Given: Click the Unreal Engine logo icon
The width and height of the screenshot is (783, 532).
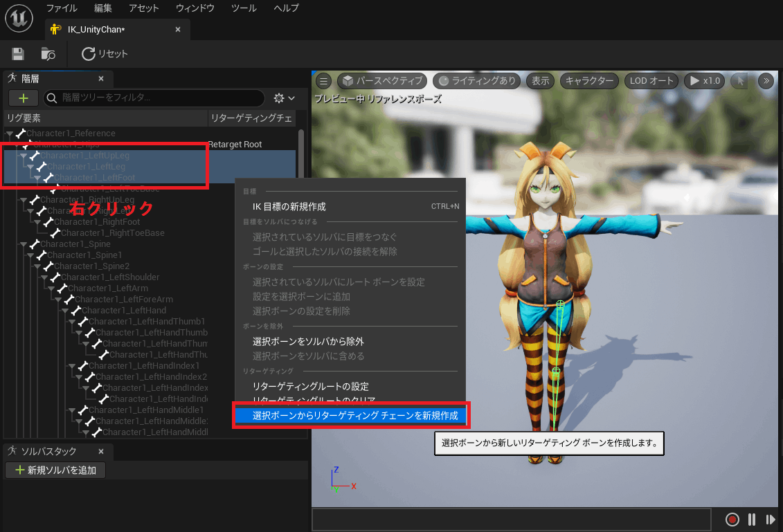Looking at the screenshot, I should pyautogui.click(x=19, y=19).
